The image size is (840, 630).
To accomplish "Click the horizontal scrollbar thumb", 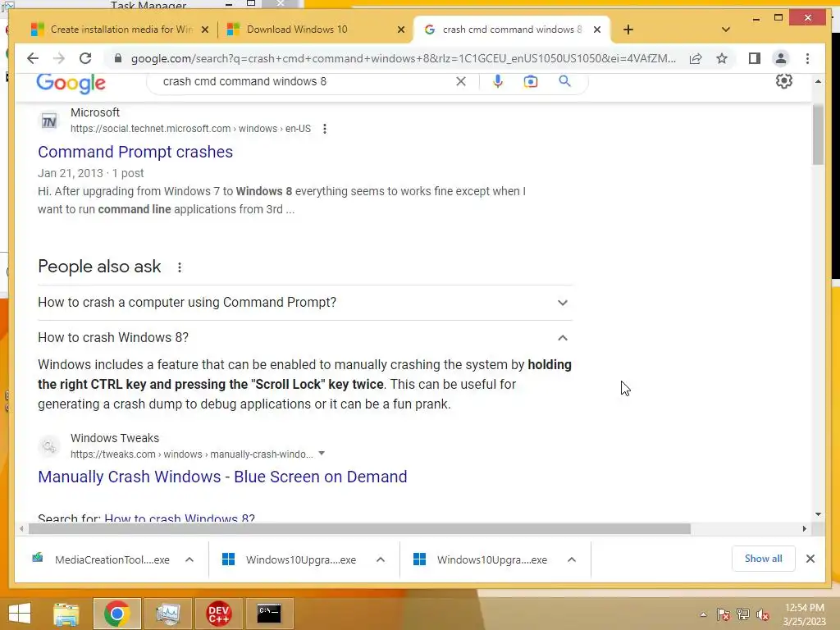I will [x=359, y=529].
